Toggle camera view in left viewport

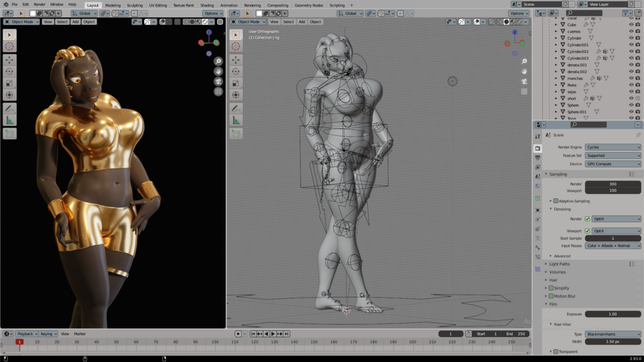click(x=218, y=81)
